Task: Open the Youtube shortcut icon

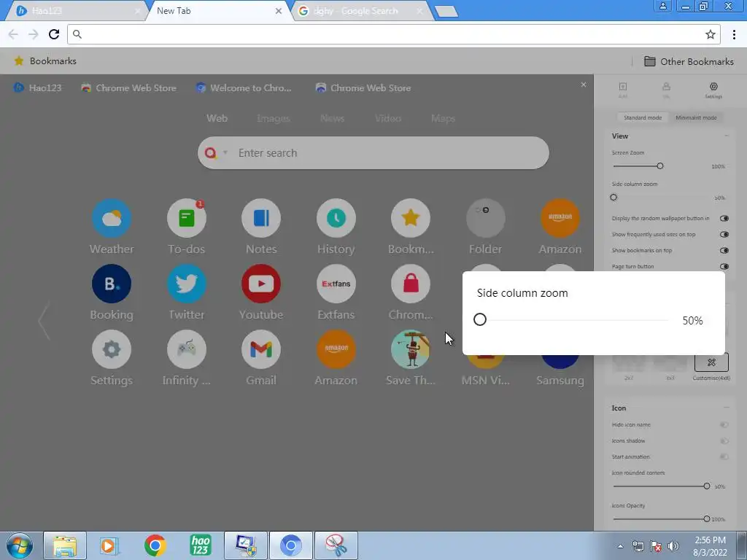Action: pos(261,284)
